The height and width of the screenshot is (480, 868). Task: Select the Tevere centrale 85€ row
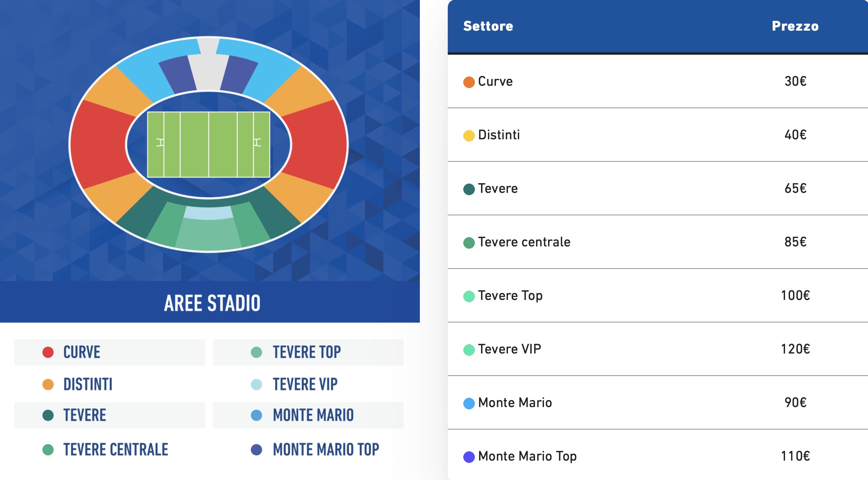(x=657, y=242)
